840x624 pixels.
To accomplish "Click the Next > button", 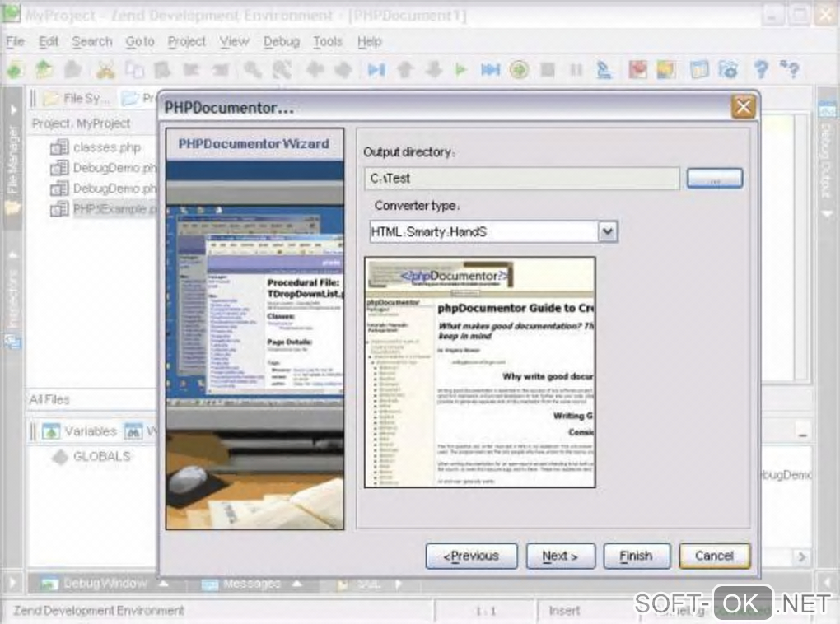I will pyautogui.click(x=560, y=556).
